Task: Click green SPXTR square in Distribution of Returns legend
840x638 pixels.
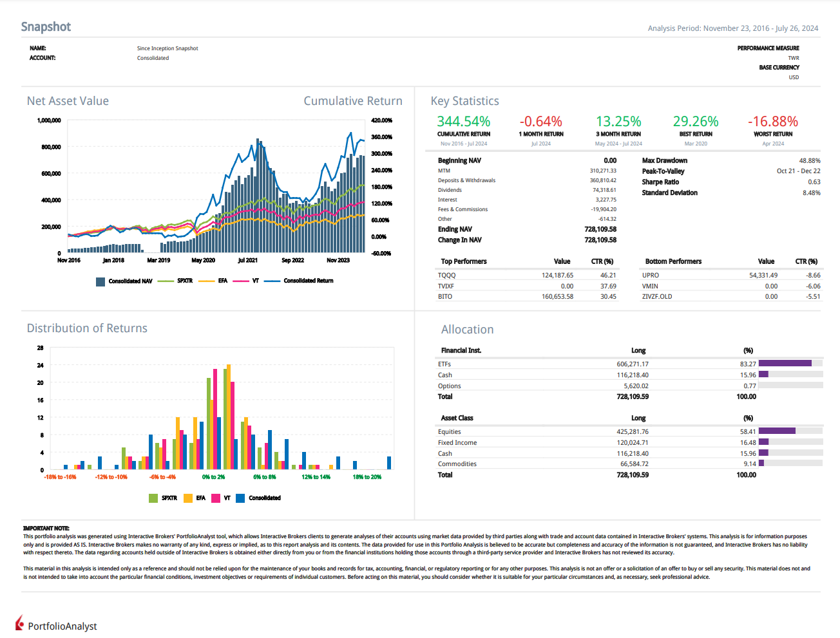Action: tap(153, 498)
